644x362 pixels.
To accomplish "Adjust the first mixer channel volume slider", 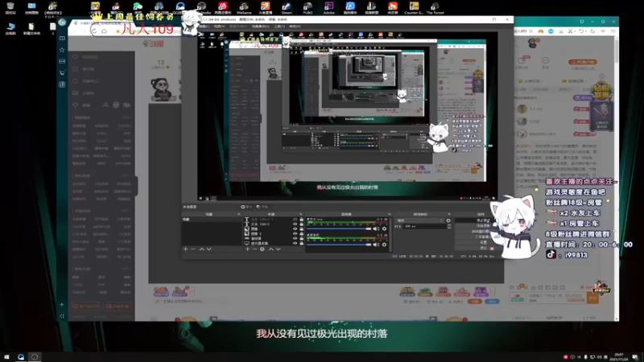I will click(339, 228).
